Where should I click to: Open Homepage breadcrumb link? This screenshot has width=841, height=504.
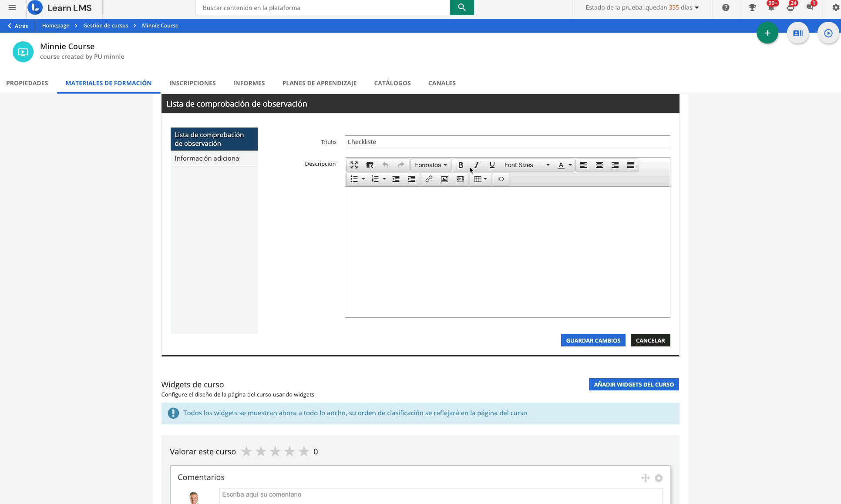point(56,26)
